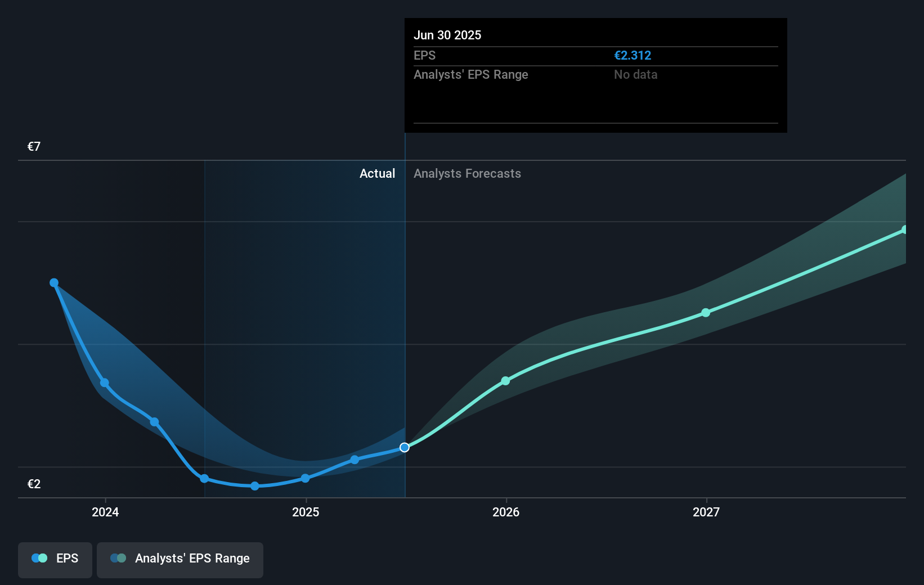Viewport: 924px width, 585px height.
Task: Select the lowest EPS data point near 2025
Action: click(x=255, y=486)
